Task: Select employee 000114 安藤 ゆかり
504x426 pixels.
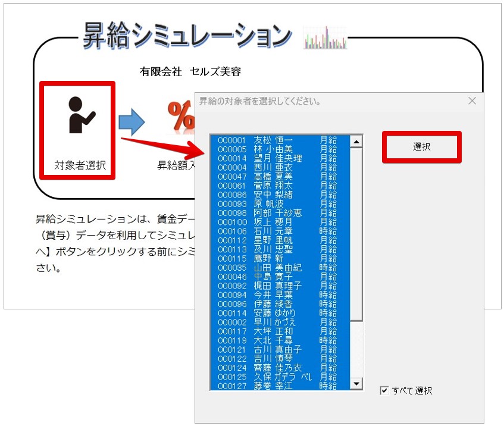Action: [x=280, y=313]
